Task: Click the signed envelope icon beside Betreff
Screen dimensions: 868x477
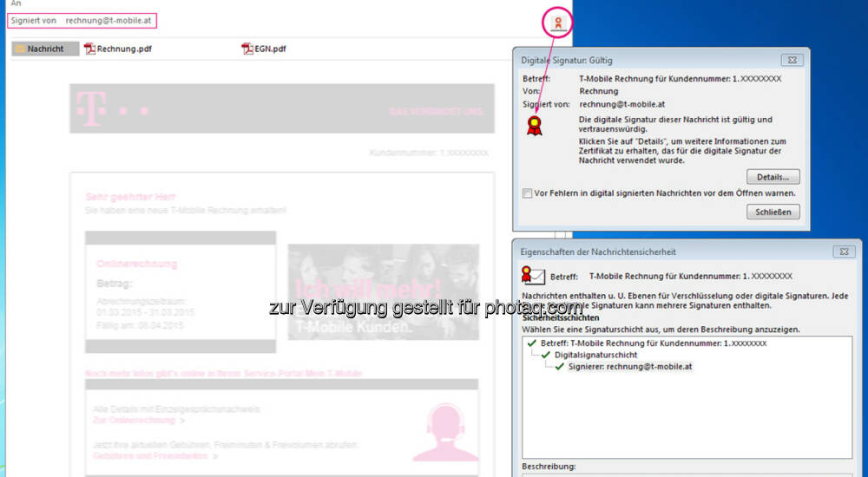Action: pyautogui.click(x=531, y=276)
